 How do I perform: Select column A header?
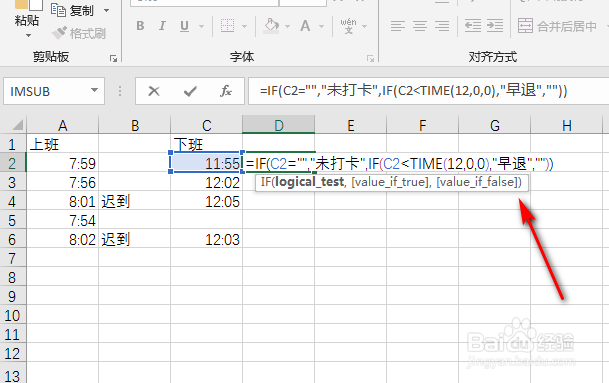63,125
